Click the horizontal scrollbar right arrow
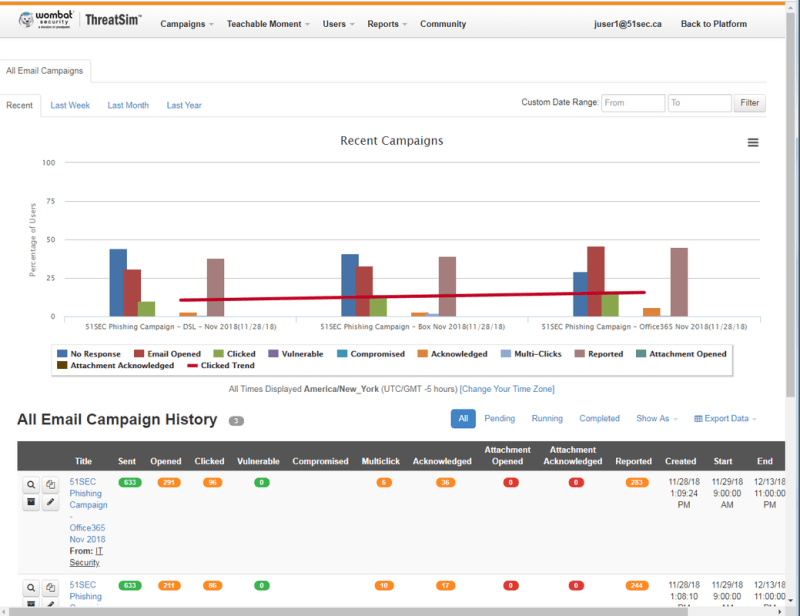The width and height of the screenshot is (800, 616). point(780,611)
